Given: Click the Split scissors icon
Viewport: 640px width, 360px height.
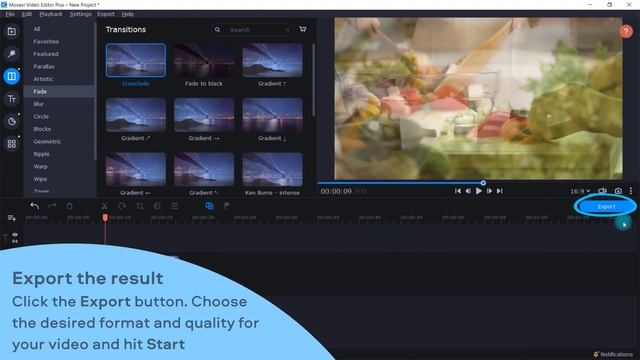Looking at the screenshot, I should click(x=104, y=206).
